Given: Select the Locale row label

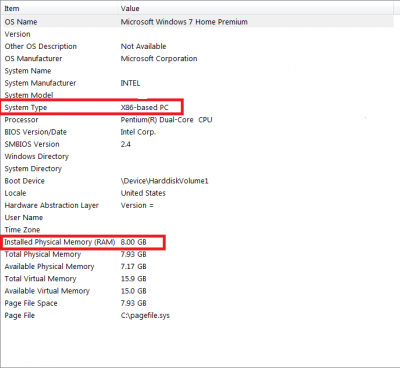Looking at the screenshot, I should [15, 193].
